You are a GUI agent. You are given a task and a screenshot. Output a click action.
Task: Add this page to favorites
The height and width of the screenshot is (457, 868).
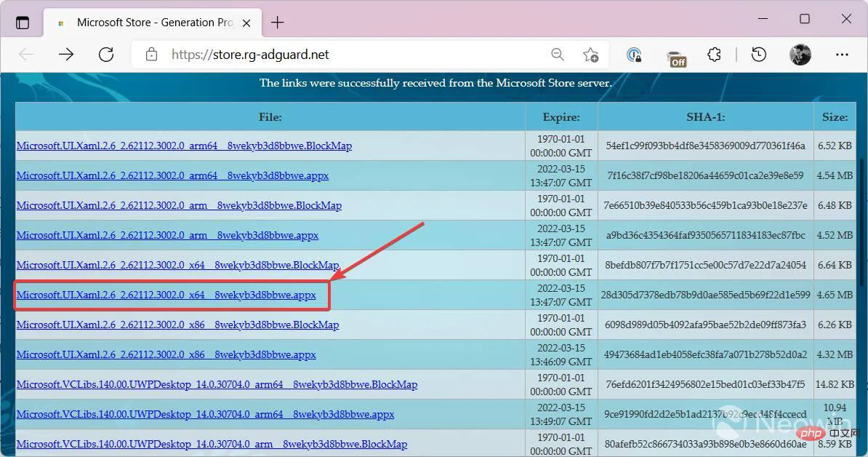(590, 55)
